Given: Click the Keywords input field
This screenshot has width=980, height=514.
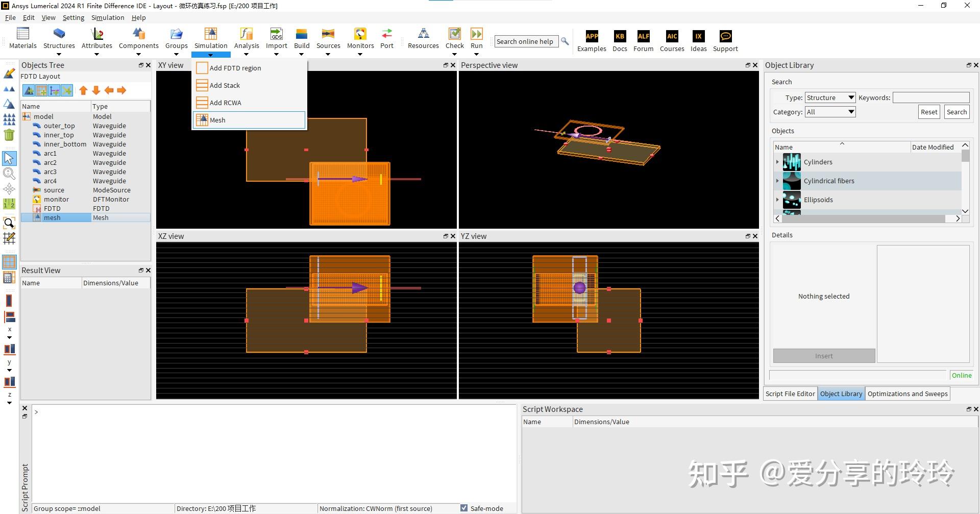Looking at the screenshot, I should click(x=931, y=97).
